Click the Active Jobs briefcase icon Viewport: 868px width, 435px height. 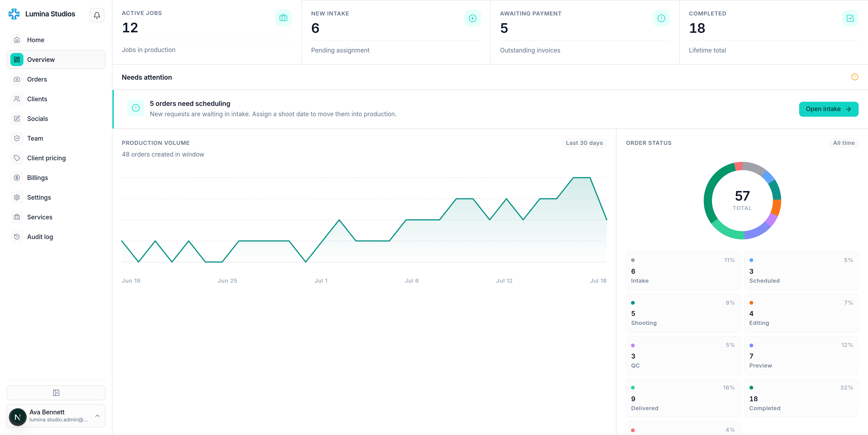click(283, 18)
